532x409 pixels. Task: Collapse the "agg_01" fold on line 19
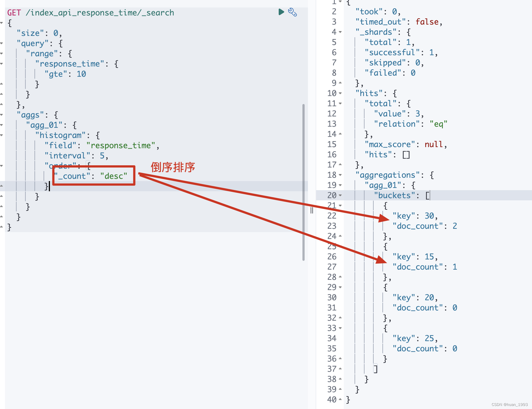tap(340, 185)
